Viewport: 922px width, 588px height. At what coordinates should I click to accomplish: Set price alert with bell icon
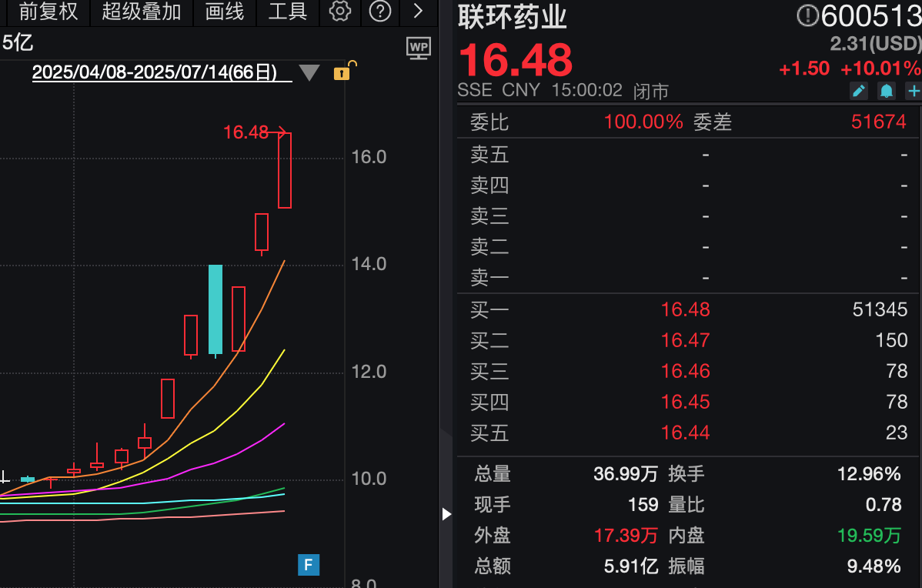pyautogui.click(x=886, y=91)
